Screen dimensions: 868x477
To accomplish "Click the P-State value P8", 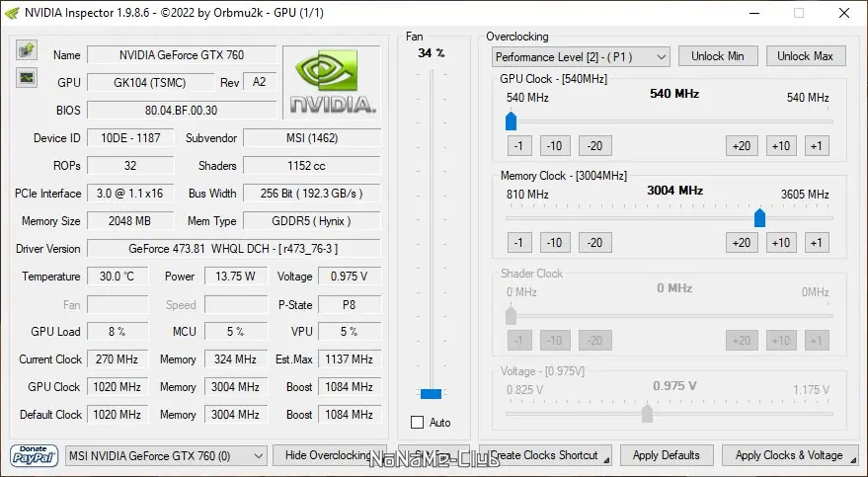I will [x=350, y=304].
